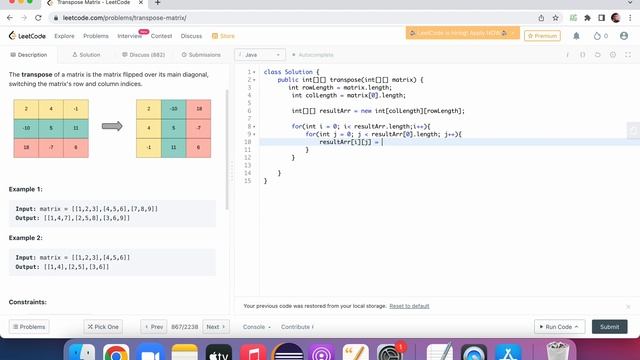The height and width of the screenshot is (360, 640).
Task: Switch to the Description tab
Action: 29,55
